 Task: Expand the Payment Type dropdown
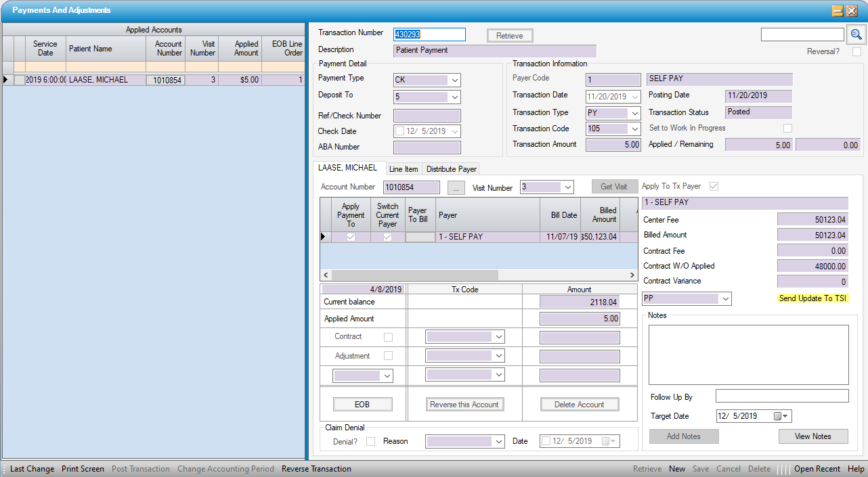(454, 79)
